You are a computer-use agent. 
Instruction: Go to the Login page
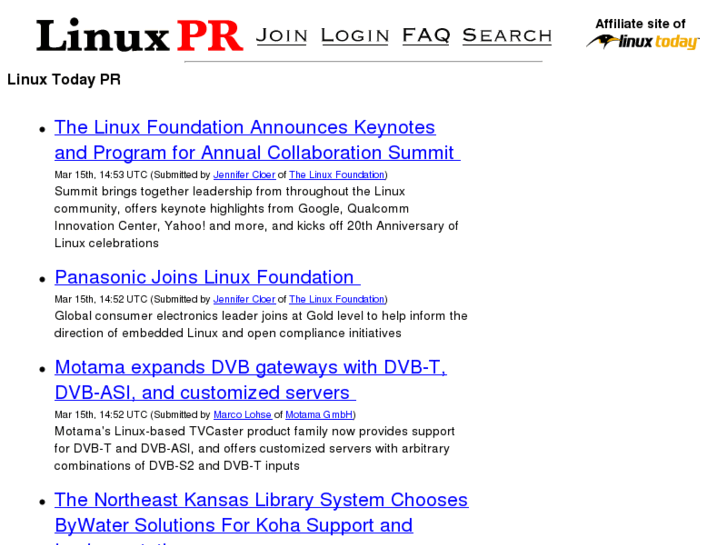(355, 35)
